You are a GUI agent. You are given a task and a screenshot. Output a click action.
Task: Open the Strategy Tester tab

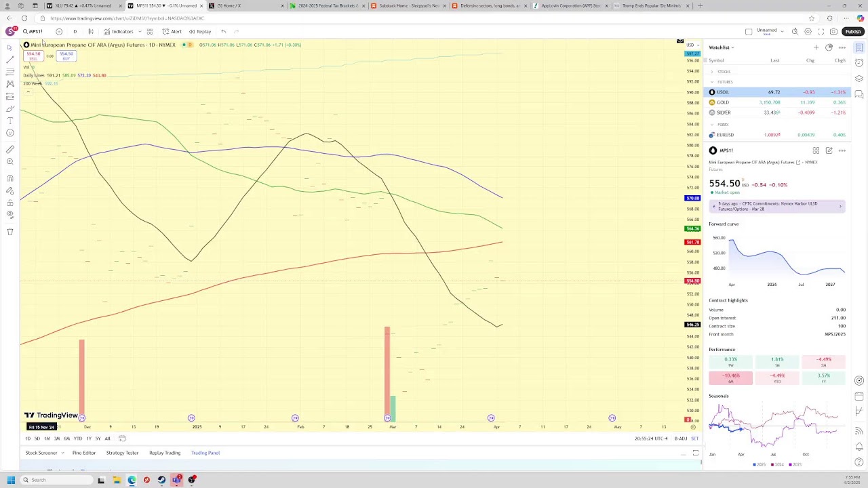tap(122, 453)
